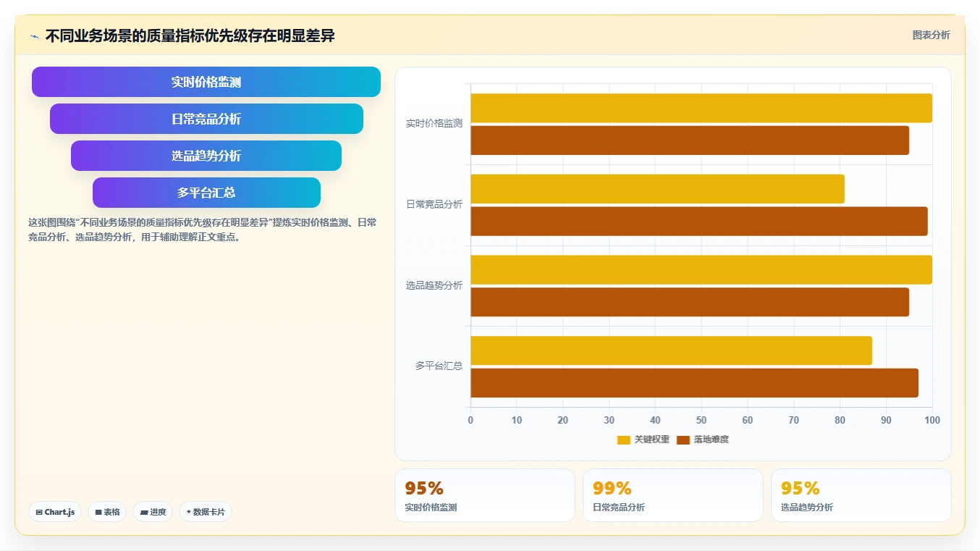Click the x-axis tick label 50
980x551 pixels.
(x=701, y=420)
